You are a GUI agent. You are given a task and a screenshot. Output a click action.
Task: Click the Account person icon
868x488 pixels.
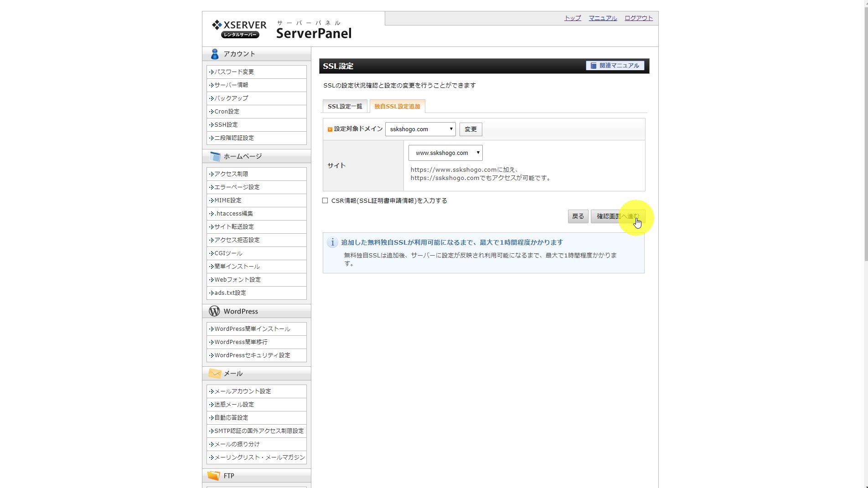(214, 54)
